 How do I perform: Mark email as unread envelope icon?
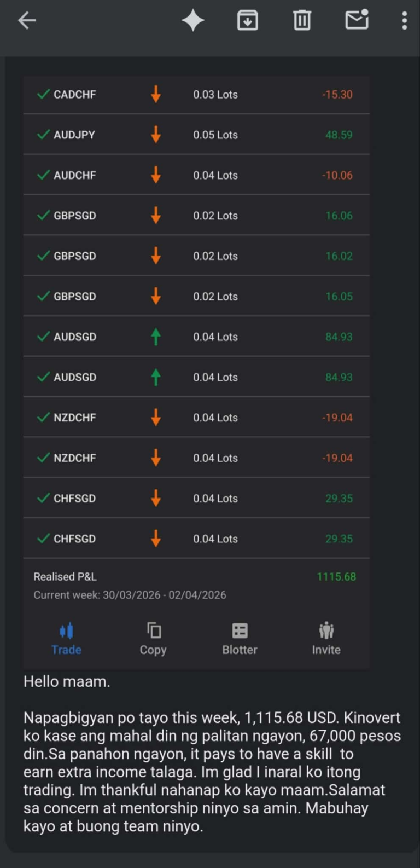(357, 20)
